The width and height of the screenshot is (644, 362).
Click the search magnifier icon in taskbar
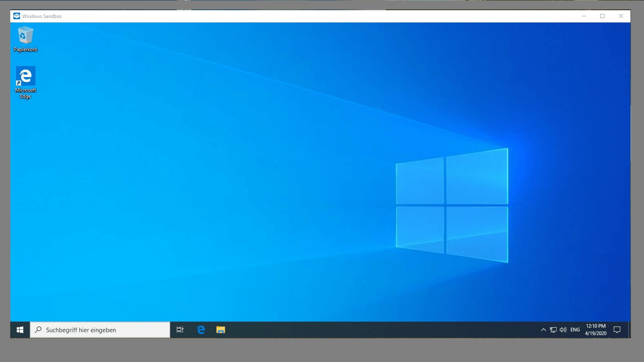click(38, 330)
